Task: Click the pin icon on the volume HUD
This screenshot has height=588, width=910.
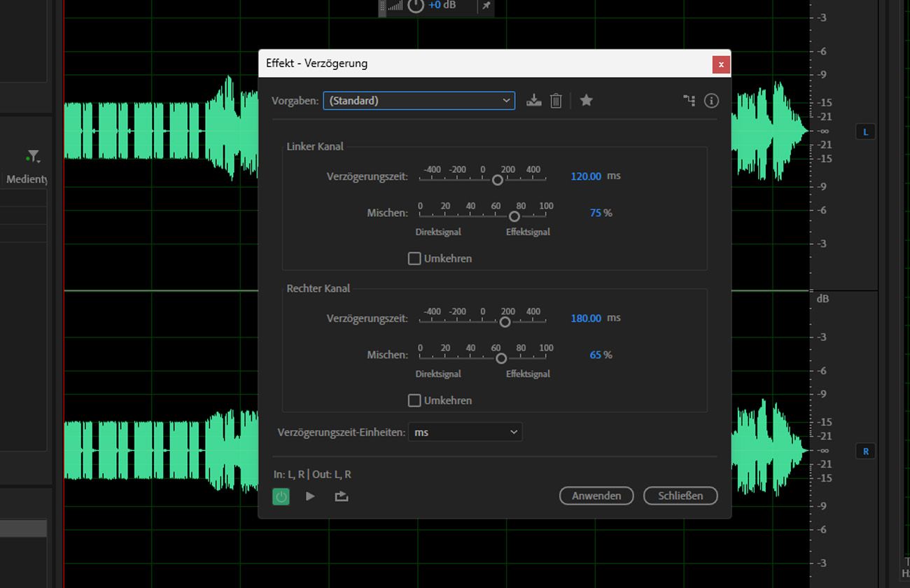Action: point(486,6)
